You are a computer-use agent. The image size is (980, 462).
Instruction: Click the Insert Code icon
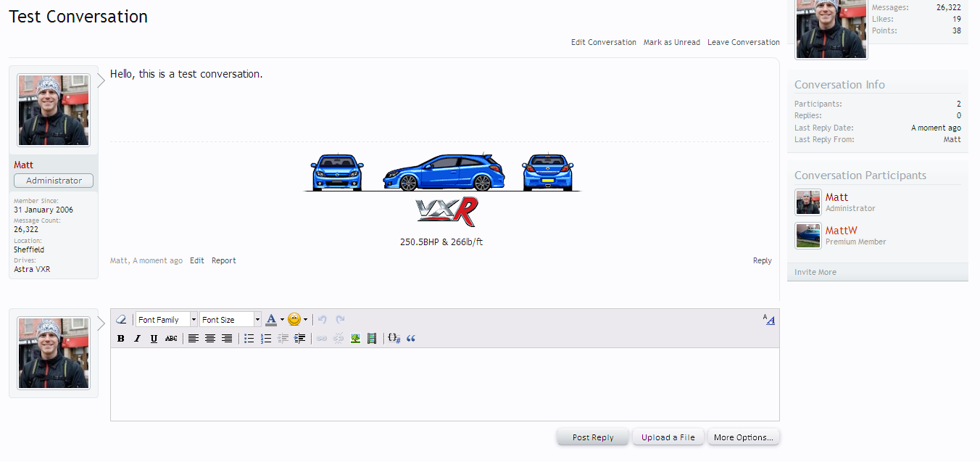394,338
